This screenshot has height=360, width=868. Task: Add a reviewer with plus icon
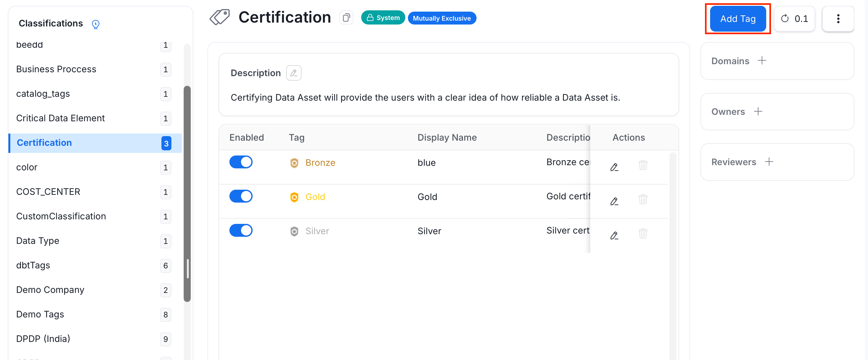tap(769, 162)
